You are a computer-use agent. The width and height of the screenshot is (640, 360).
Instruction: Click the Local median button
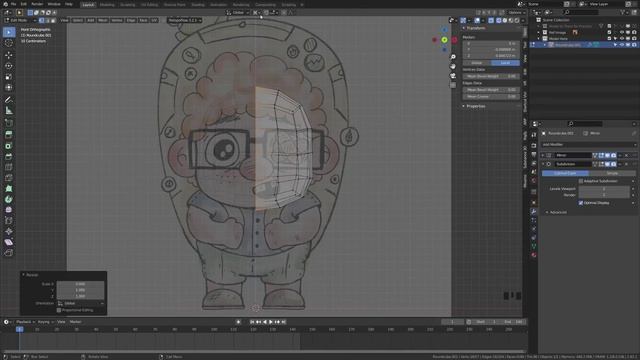tap(505, 63)
